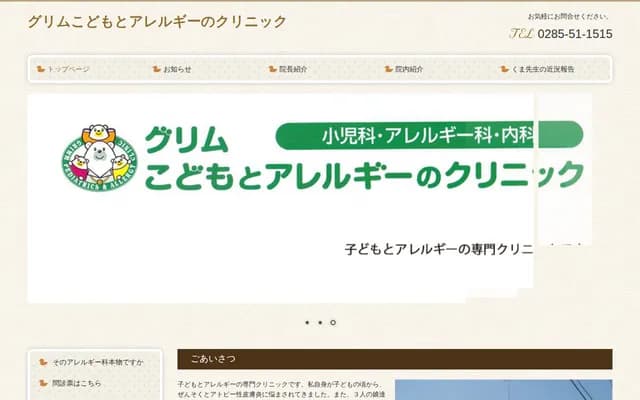Select the second slider dot

[x=320, y=322]
